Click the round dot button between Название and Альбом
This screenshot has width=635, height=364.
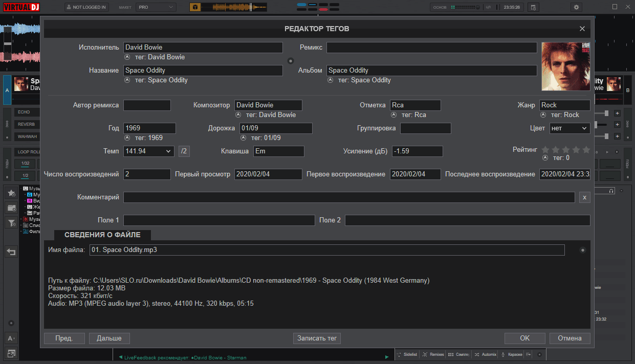291,61
